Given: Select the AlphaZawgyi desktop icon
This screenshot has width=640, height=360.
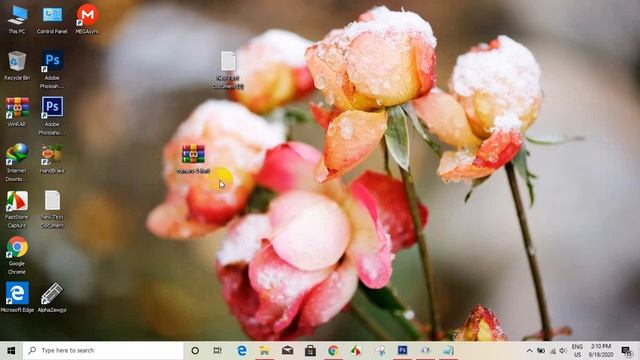Looking at the screenshot, I should (52, 297).
